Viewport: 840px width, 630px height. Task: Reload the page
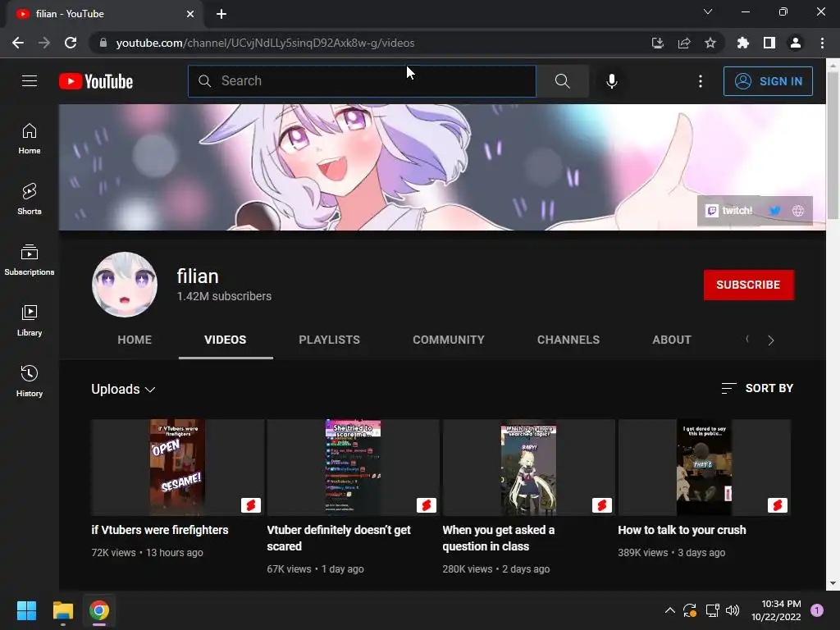pos(71,43)
